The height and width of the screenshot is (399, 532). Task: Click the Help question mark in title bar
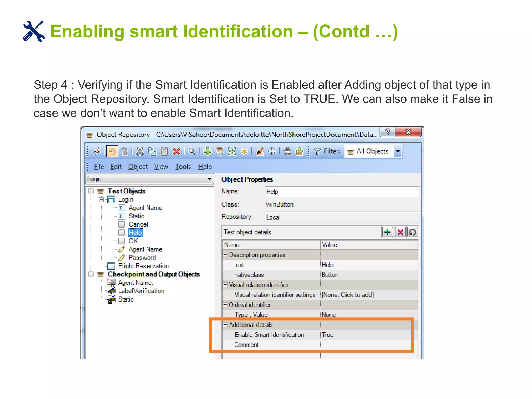click(387, 132)
